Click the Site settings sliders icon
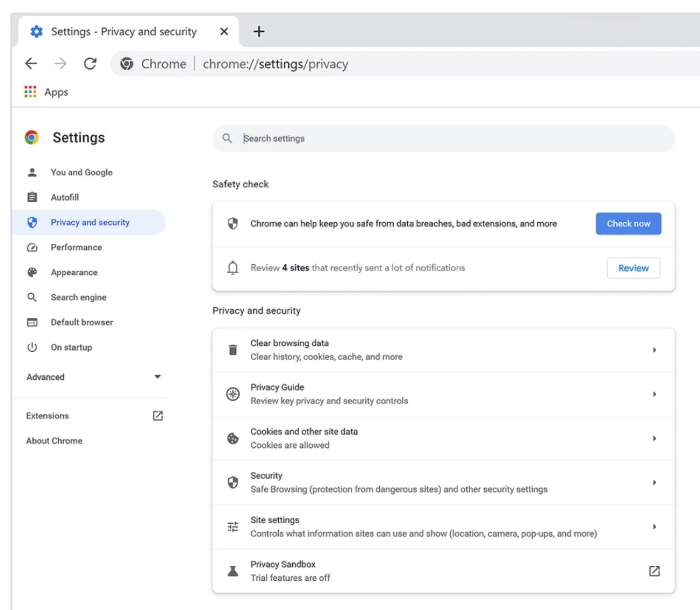 [x=233, y=526]
